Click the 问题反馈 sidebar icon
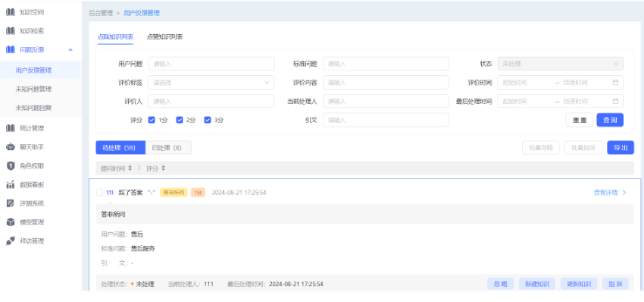Screen dimensions: 644x302 tap(11, 50)
